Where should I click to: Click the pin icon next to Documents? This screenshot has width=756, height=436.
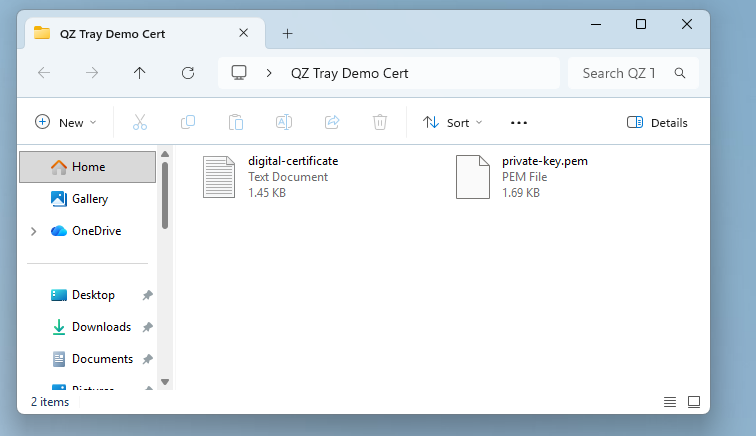click(148, 359)
